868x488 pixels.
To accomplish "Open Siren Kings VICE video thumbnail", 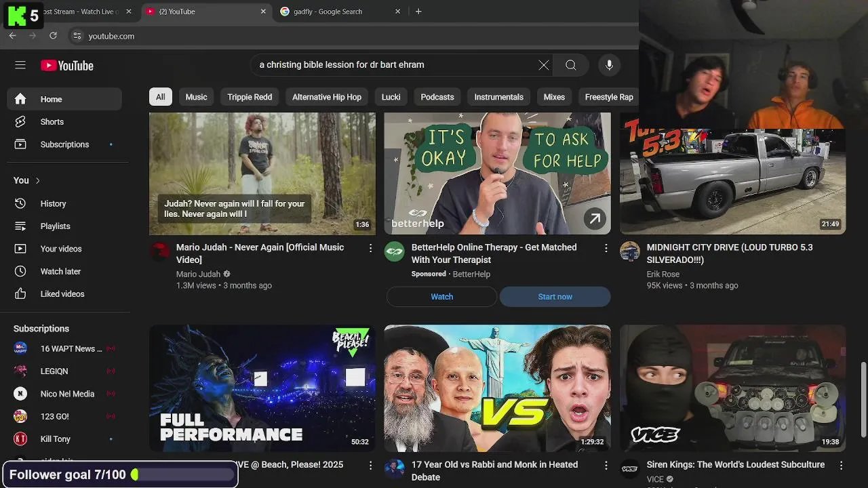I will (732, 388).
